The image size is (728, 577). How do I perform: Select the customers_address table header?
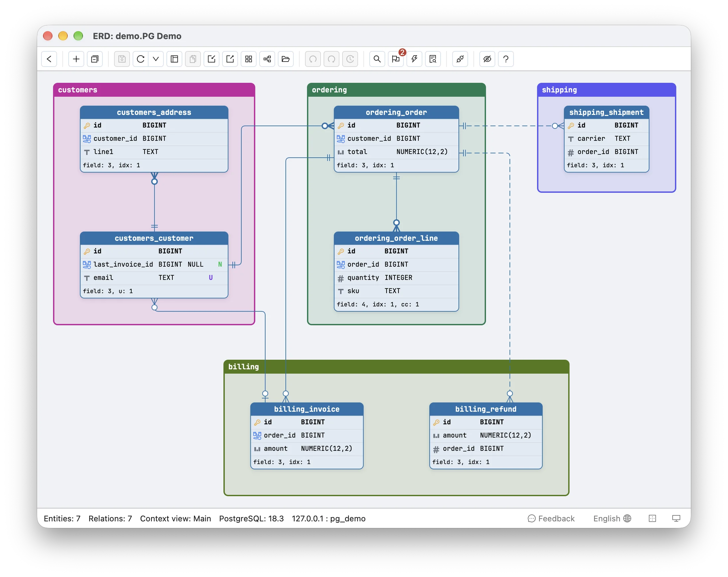coord(154,112)
